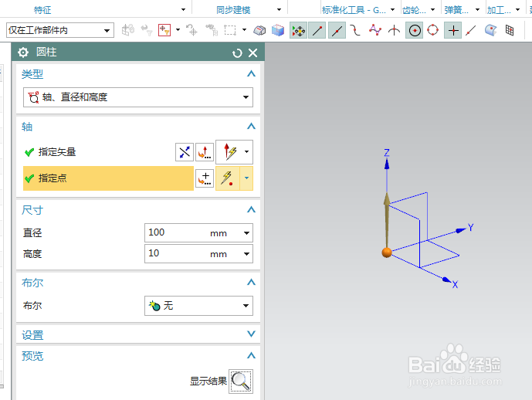Click the Y axis label in viewport
Viewport: 532px width, 400px height.
(x=470, y=227)
